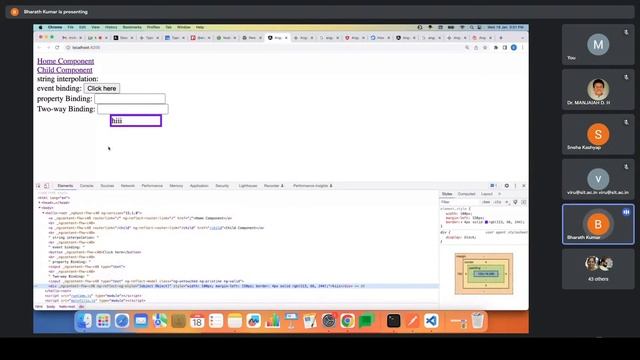Screen dimensions: 640x360
Task: Toggle the device toolbar icon
Action: (47, 186)
